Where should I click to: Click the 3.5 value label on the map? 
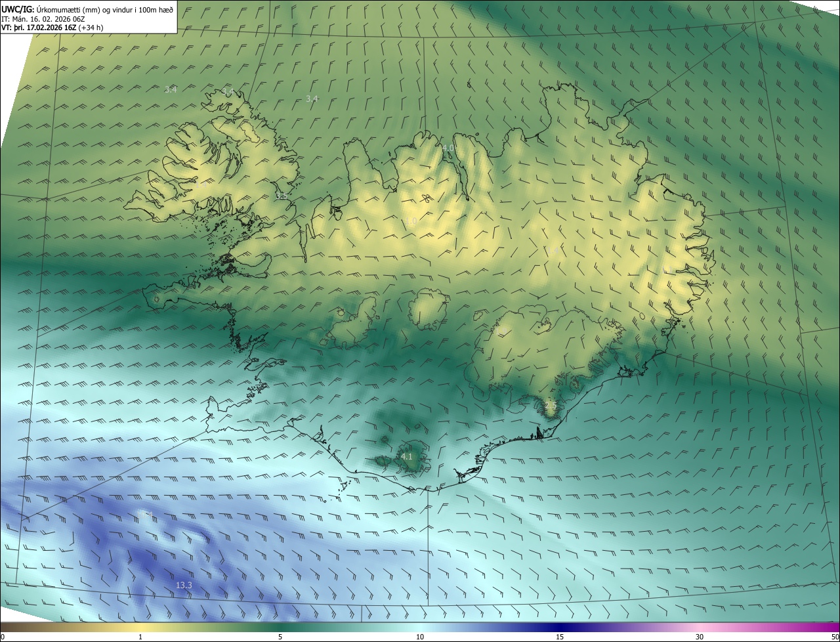[281, 196]
